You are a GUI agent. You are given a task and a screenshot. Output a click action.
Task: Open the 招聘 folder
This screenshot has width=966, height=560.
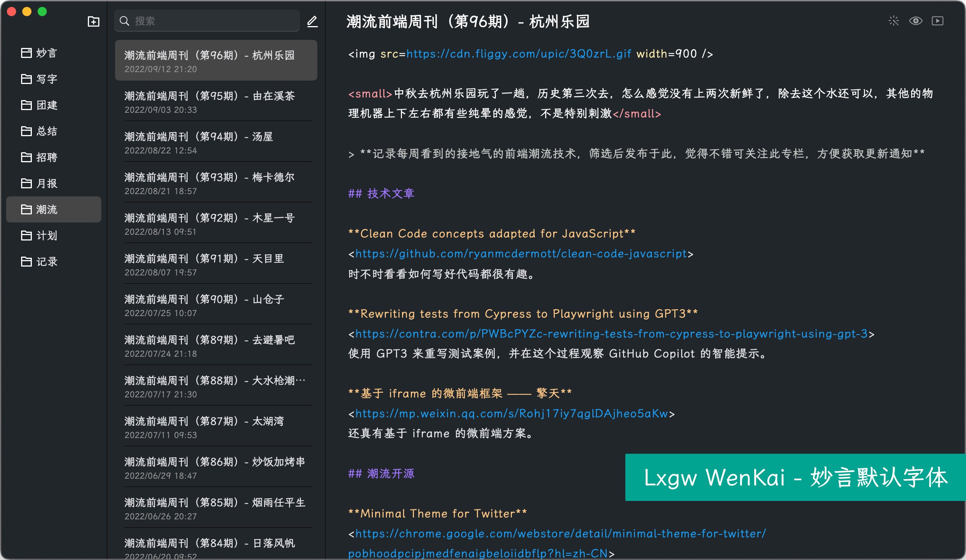47,157
